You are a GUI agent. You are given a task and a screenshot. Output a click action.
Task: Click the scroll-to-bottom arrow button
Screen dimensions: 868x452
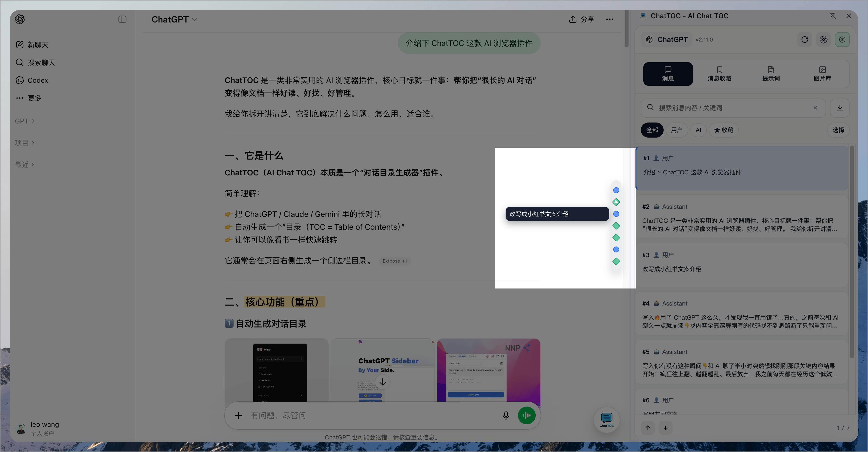[x=382, y=382]
